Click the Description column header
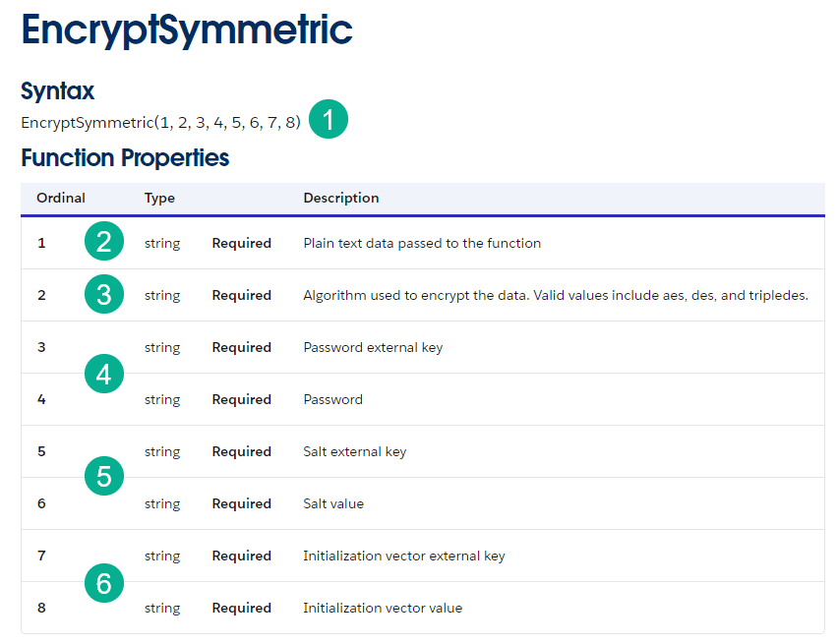The width and height of the screenshot is (837, 644). pos(340,198)
